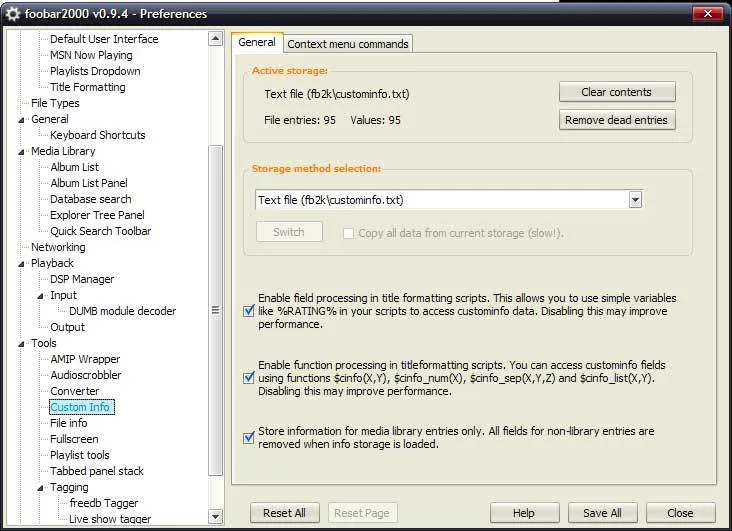The height and width of the screenshot is (531, 732).
Task: Click the Input tree label
Action: pyautogui.click(x=63, y=295)
